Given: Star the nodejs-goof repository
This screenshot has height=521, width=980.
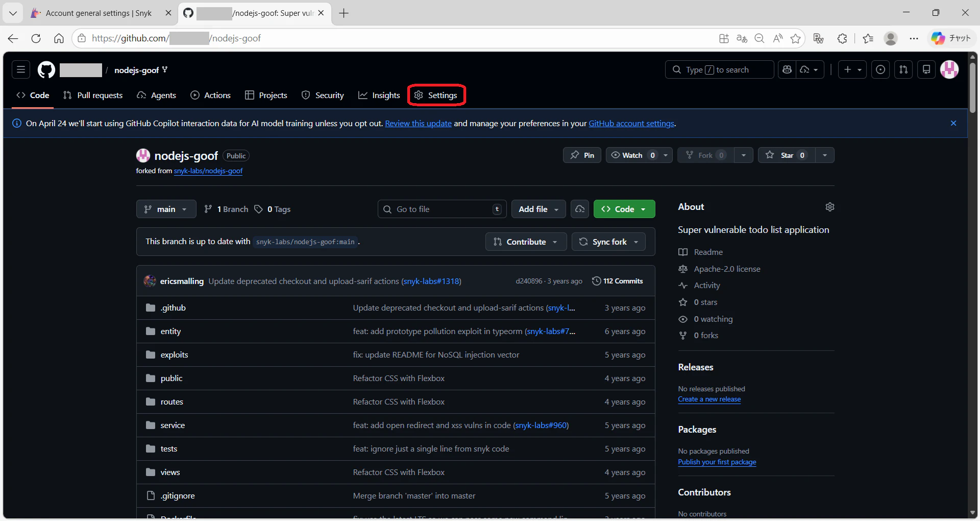Looking at the screenshot, I should 787,155.
